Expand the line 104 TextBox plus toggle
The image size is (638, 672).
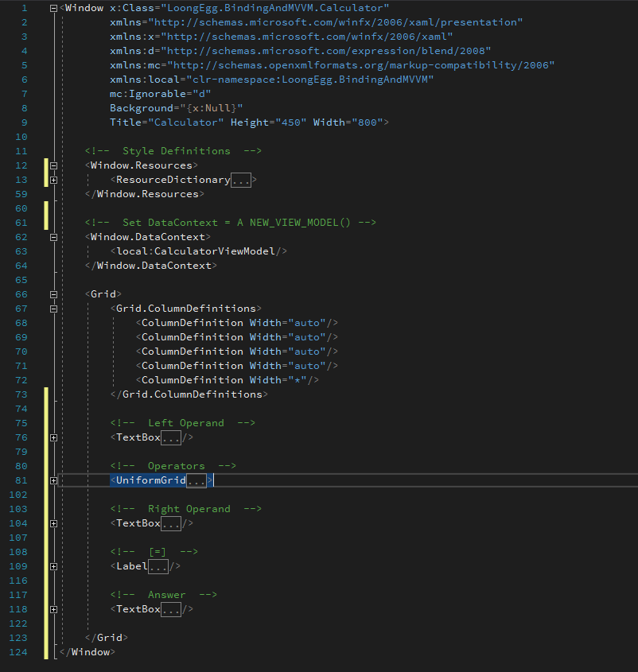click(x=53, y=523)
